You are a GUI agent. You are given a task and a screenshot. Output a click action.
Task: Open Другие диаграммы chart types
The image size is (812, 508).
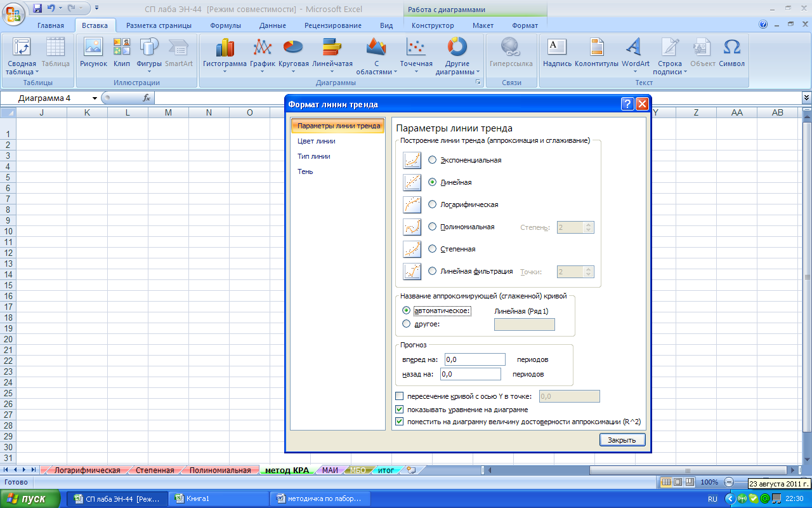[x=457, y=56]
